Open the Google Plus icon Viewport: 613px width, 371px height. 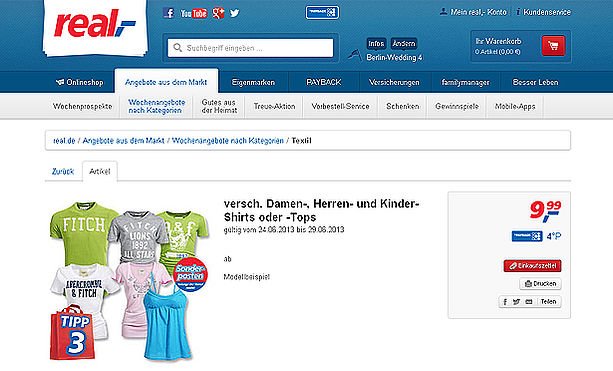(218, 13)
